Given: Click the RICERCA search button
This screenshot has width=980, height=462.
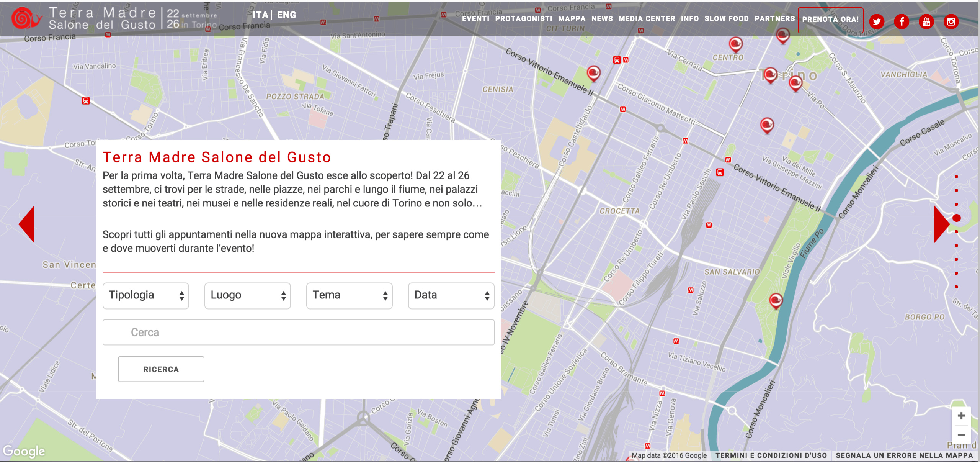Looking at the screenshot, I should tap(161, 369).
